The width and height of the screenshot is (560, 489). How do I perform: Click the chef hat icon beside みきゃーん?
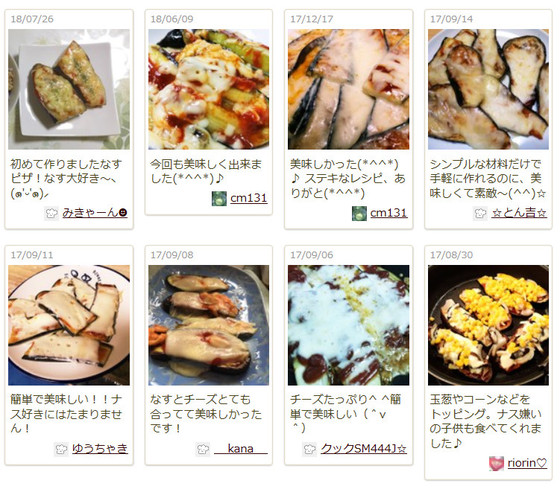(x=51, y=213)
